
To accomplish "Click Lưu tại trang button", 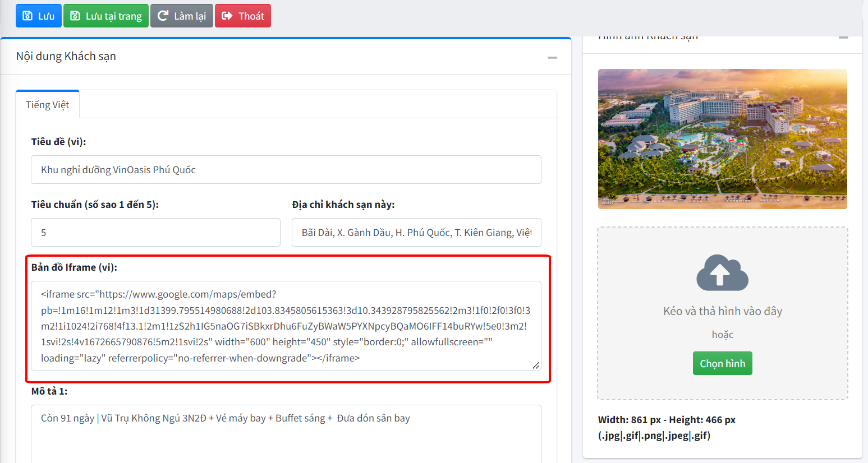I will (x=106, y=16).
